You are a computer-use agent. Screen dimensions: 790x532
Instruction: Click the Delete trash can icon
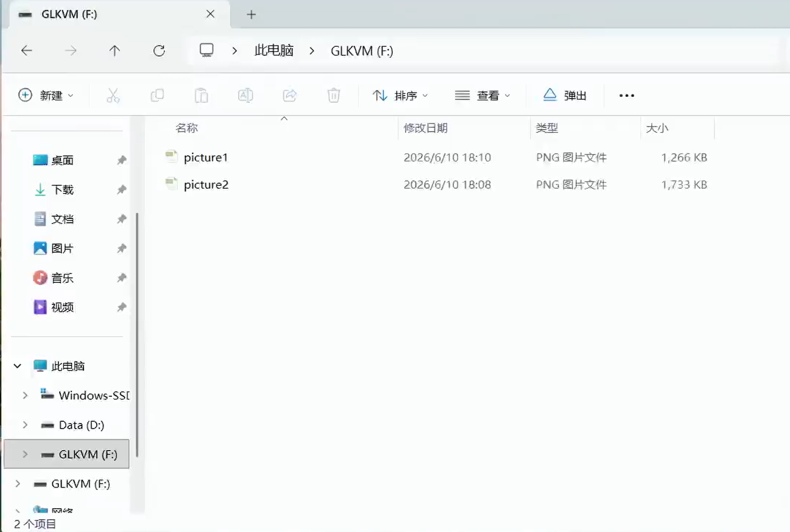(x=334, y=96)
